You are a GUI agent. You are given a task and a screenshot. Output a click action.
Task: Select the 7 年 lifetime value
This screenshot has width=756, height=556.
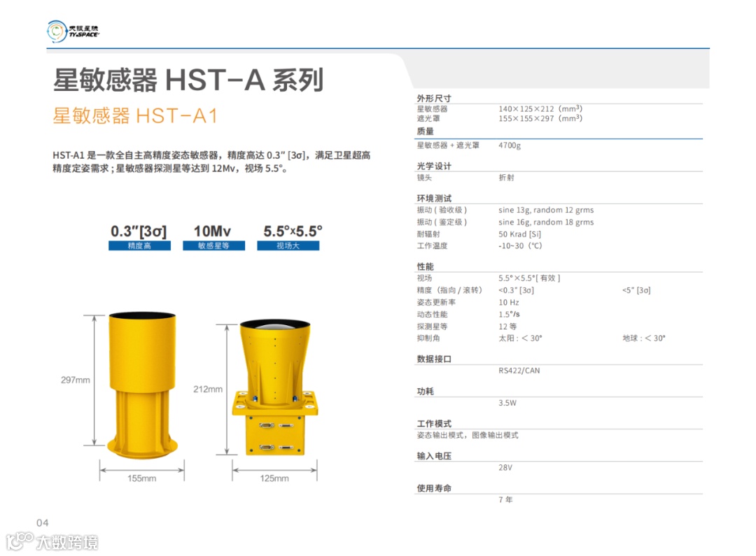click(506, 499)
